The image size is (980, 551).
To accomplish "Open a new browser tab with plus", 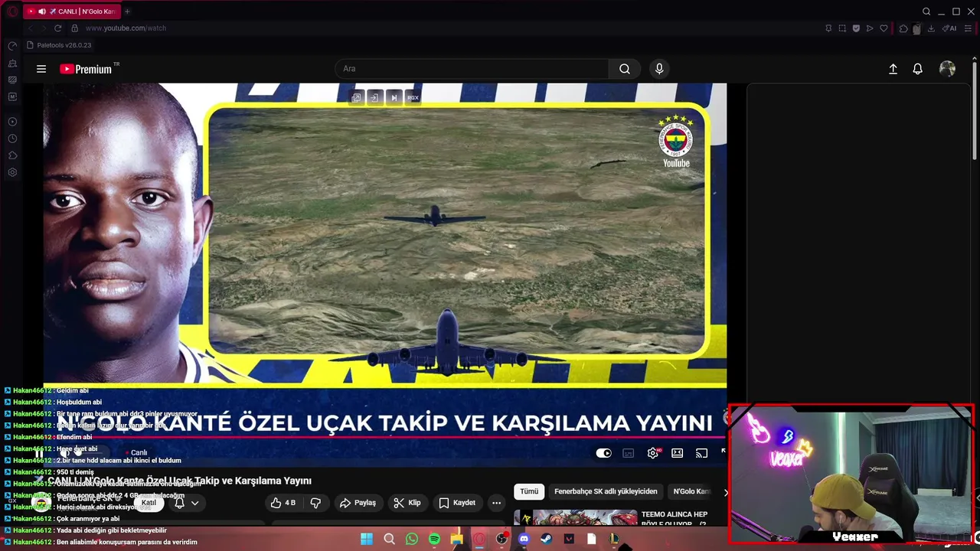I will (x=127, y=11).
